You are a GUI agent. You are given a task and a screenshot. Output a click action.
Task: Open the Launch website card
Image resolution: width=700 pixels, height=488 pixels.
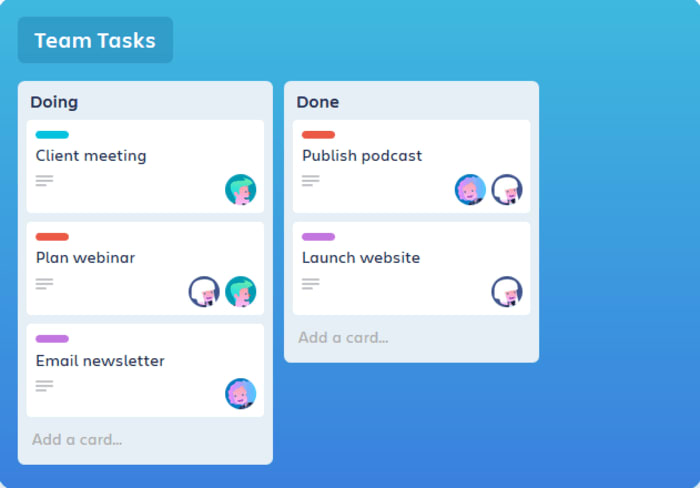(411, 268)
